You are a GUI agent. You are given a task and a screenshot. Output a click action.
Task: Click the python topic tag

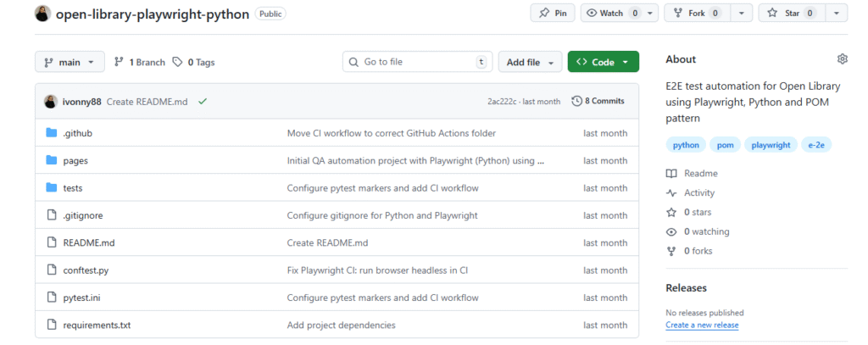pos(686,145)
